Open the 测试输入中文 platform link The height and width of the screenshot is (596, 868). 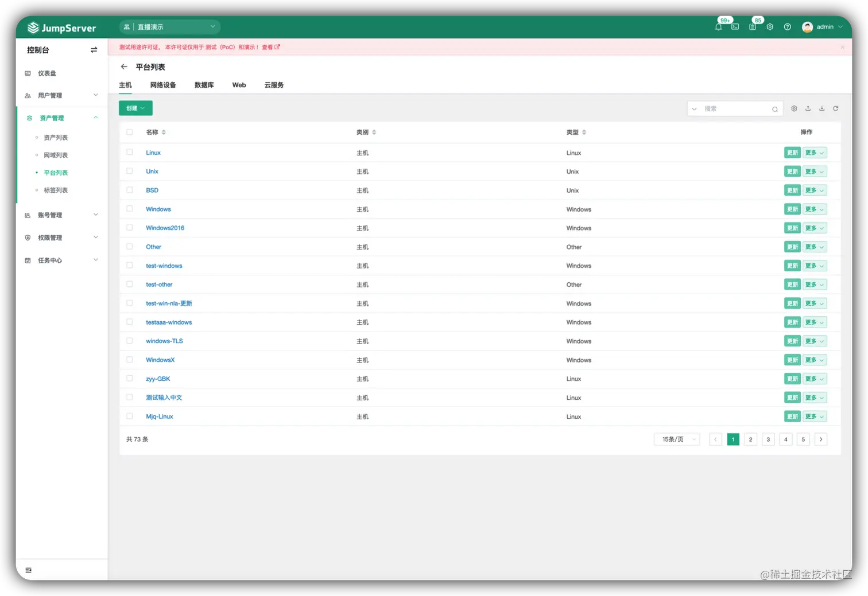(x=164, y=398)
